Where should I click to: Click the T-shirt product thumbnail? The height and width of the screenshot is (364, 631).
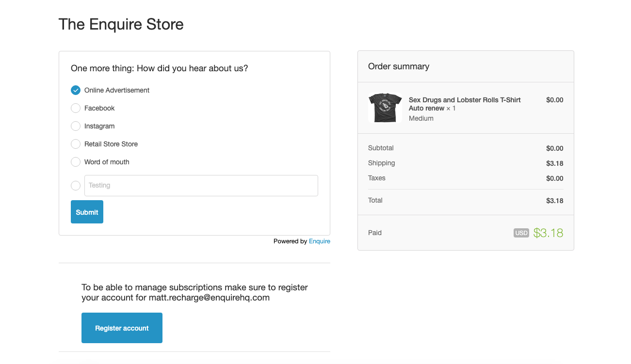click(x=385, y=108)
